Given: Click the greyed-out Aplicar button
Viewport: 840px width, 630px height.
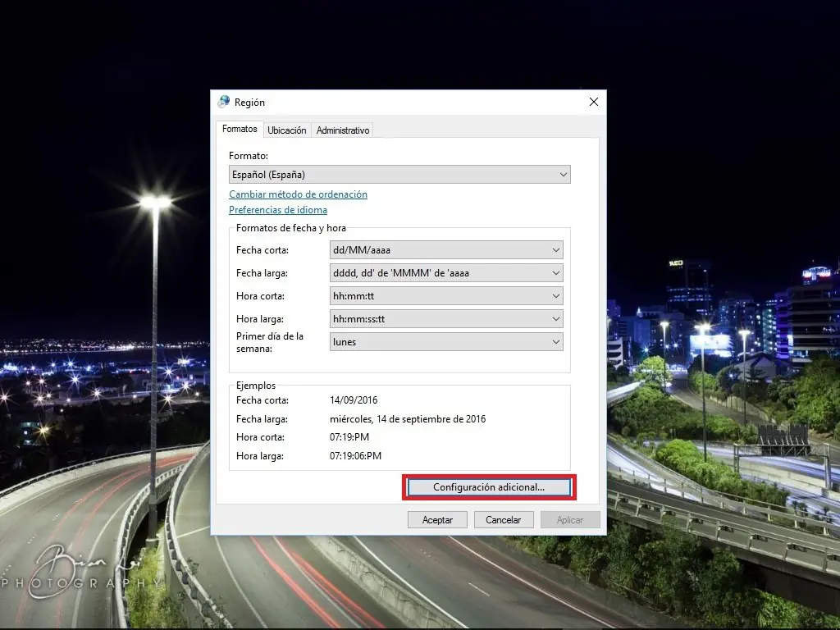Looking at the screenshot, I should click(570, 520).
